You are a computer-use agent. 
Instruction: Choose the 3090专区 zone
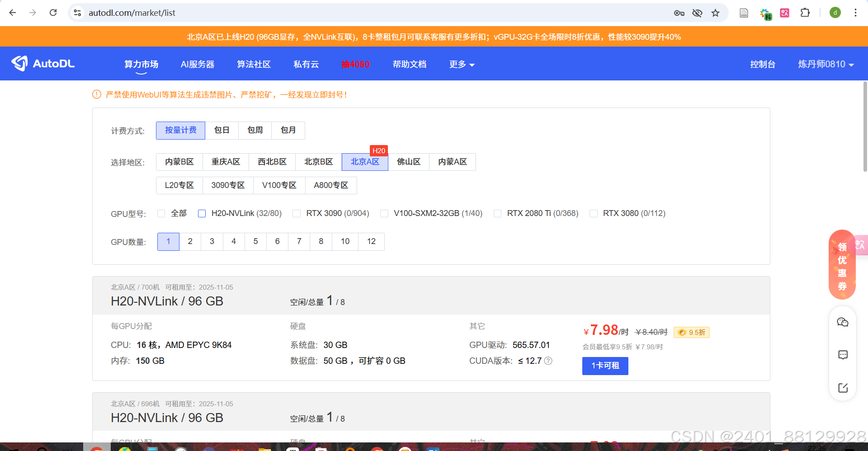(228, 185)
